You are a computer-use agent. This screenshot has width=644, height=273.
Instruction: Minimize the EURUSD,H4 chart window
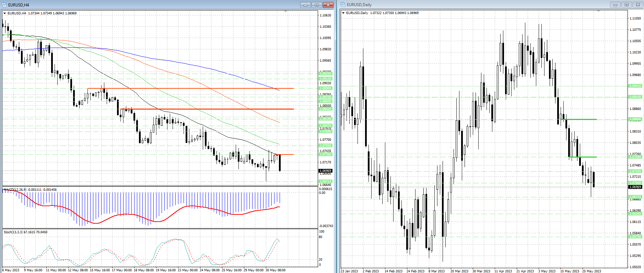[x=305, y=5]
